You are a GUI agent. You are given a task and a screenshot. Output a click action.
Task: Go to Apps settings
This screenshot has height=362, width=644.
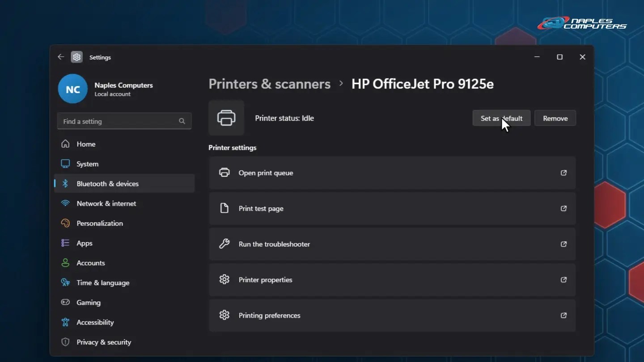click(x=124, y=243)
